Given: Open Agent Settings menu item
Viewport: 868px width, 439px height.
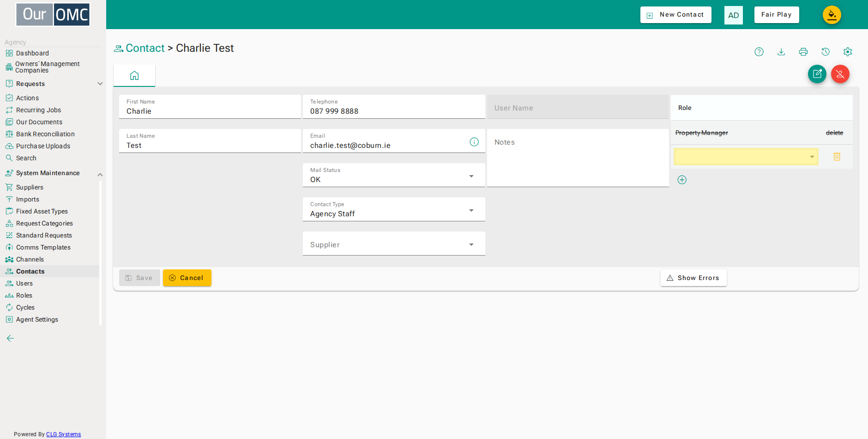Looking at the screenshot, I should (37, 319).
